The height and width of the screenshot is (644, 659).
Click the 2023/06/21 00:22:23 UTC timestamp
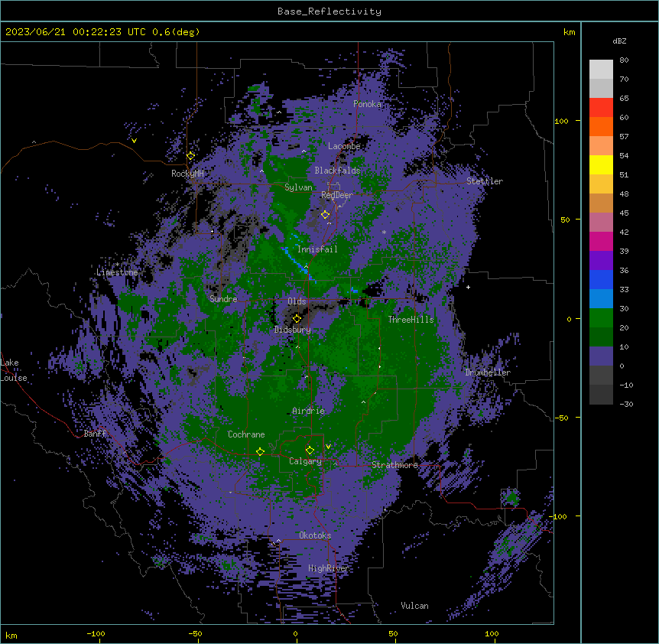point(102,32)
